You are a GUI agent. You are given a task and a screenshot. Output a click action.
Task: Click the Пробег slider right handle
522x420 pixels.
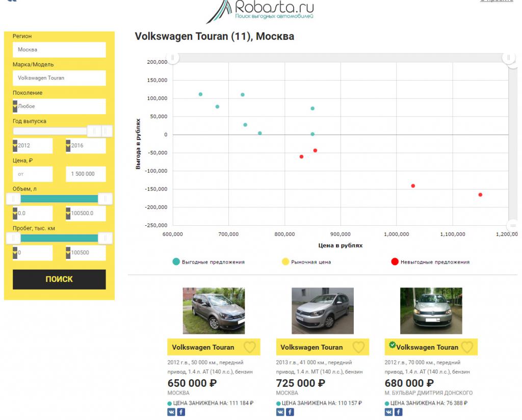click(105, 238)
